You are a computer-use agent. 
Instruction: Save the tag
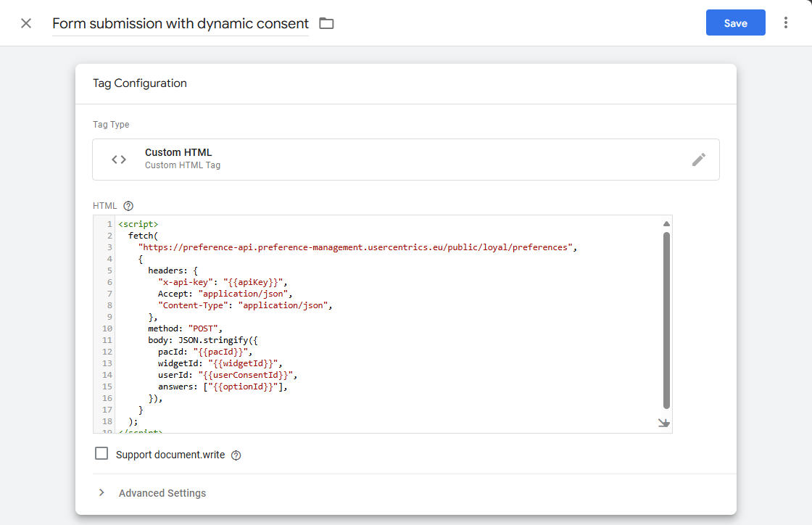[735, 22]
